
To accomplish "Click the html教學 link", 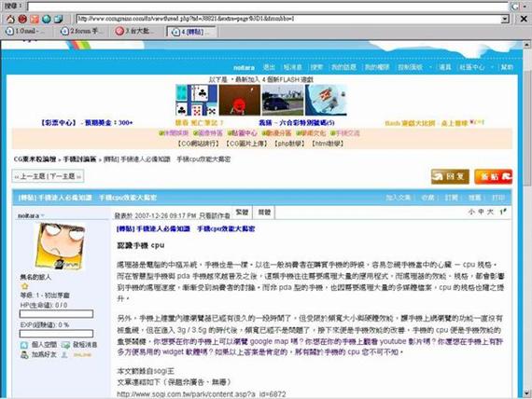I will pos(328,144).
